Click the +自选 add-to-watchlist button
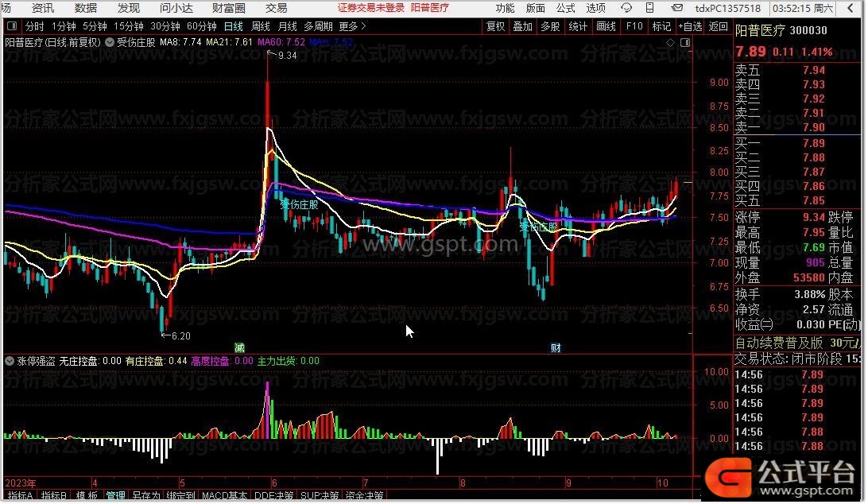Screen dimensions: 868x504 688,25
